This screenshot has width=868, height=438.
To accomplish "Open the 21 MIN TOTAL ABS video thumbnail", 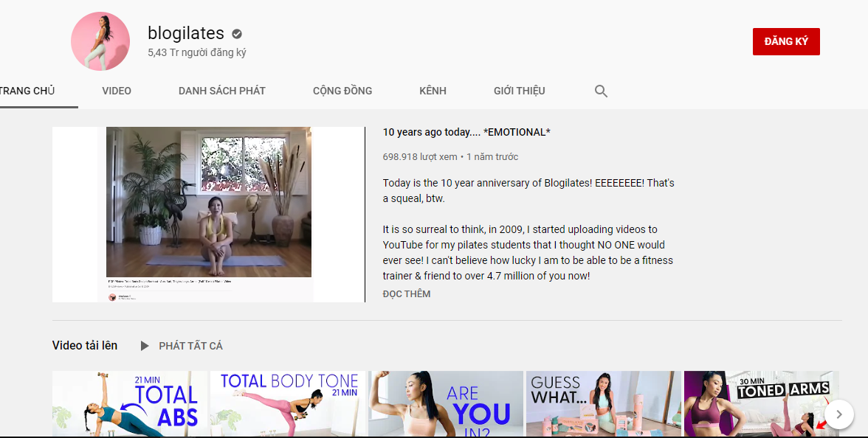I will tap(130, 404).
